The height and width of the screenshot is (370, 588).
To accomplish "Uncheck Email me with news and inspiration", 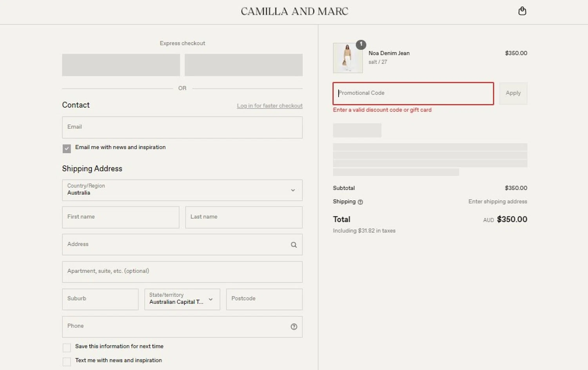I will pos(67,149).
